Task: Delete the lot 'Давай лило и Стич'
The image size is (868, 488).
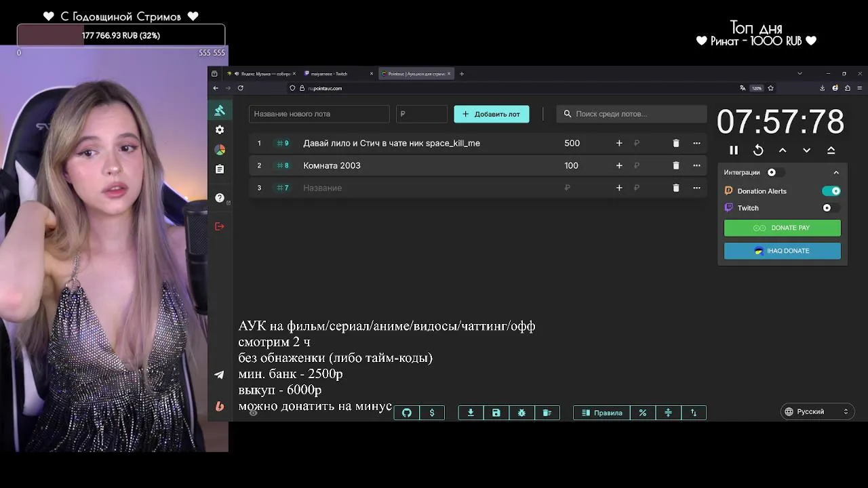Action: click(676, 143)
